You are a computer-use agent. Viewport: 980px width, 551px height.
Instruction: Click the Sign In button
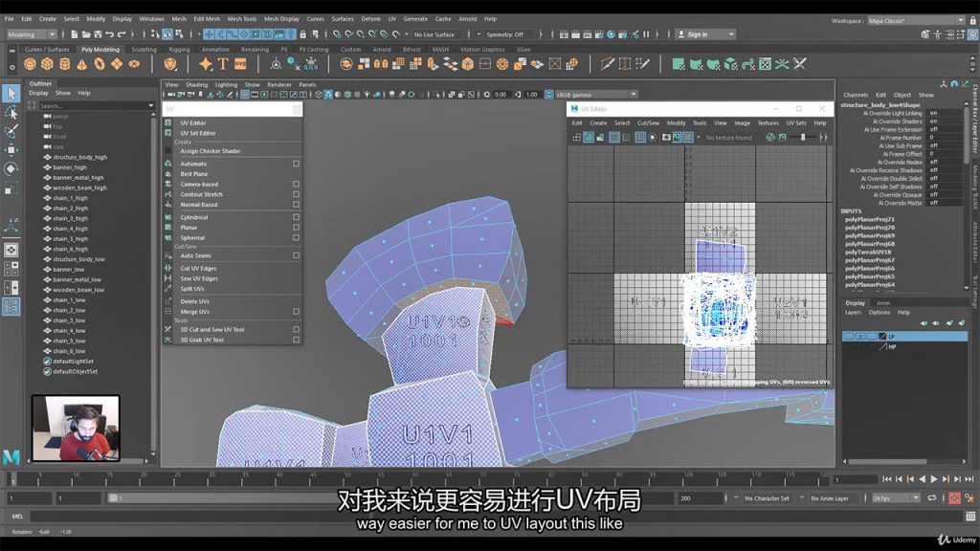[701, 34]
